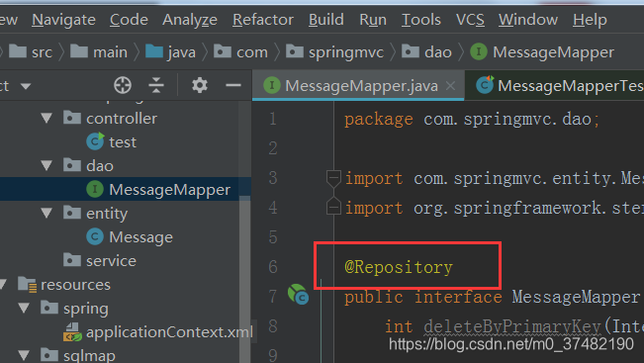Toggle fold marker on line 3 import
This screenshot has width=644, height=363.
coord(333,178)
